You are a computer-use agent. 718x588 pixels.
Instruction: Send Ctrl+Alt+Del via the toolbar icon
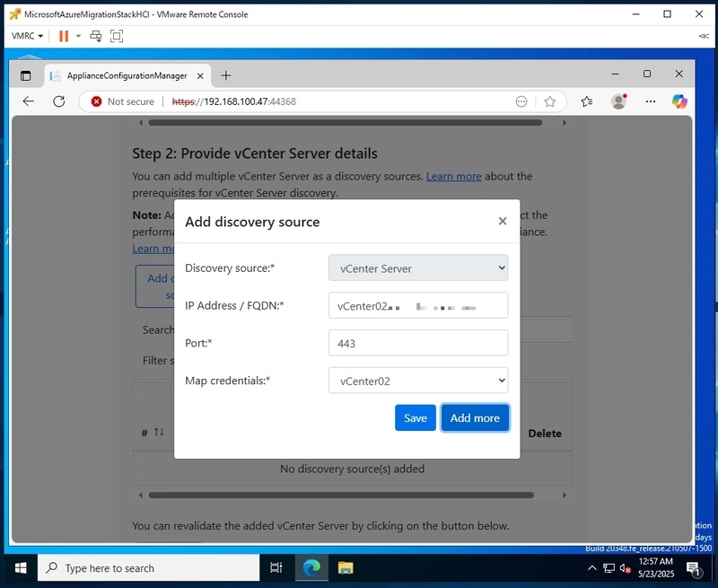(95, 36)
